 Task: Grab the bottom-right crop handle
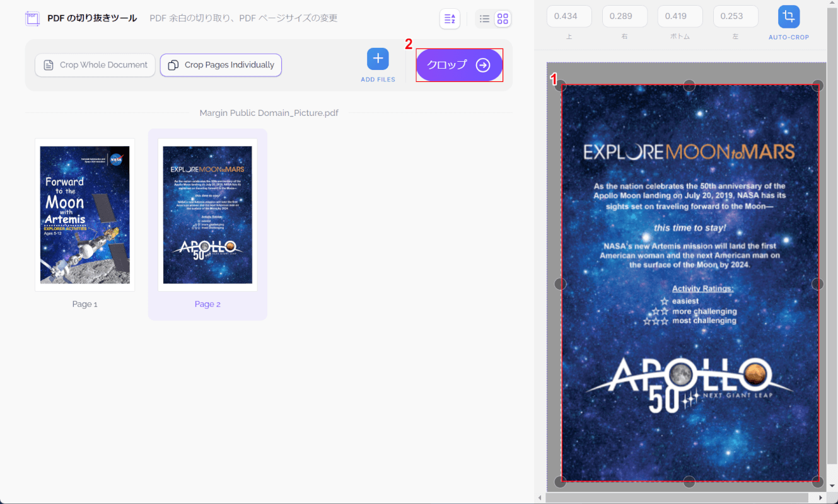coord(818,482)
